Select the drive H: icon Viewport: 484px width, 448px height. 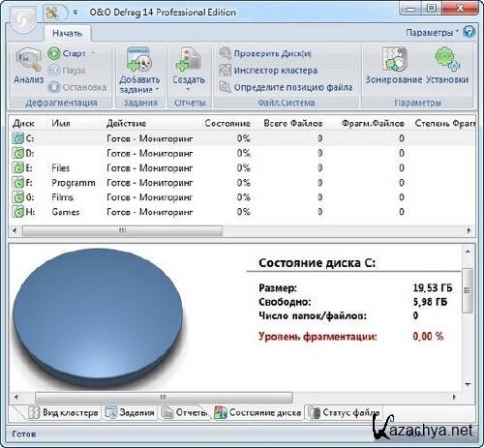tap(18, 212)
